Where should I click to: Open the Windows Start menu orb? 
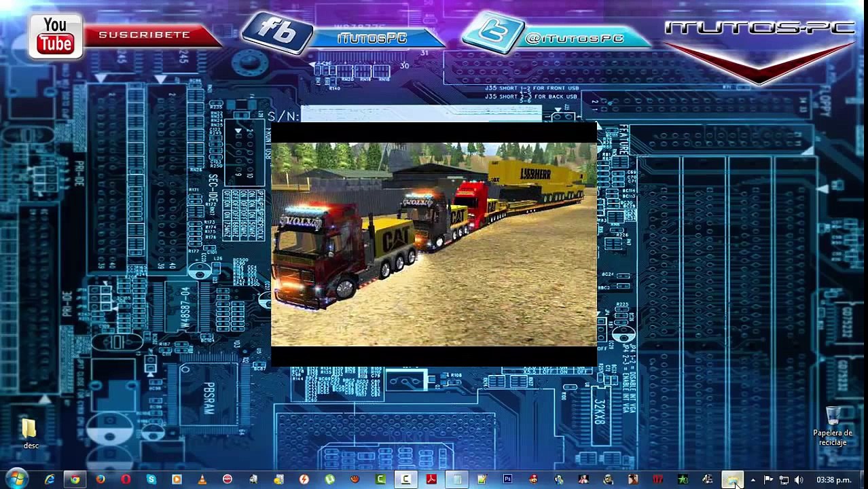pyautogui.click(x=17, y=479)
